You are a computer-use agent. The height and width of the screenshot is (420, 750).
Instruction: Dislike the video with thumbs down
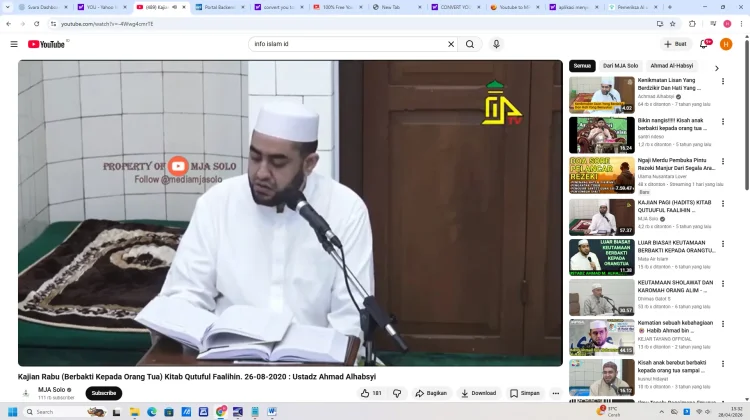[x=397, y=393]
